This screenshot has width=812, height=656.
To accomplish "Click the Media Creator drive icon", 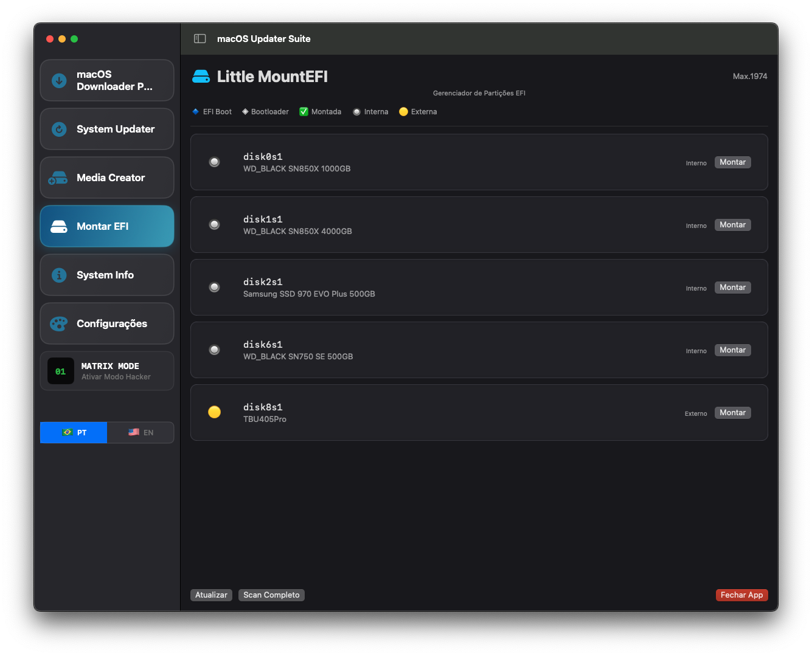I will tap(58, 178).
